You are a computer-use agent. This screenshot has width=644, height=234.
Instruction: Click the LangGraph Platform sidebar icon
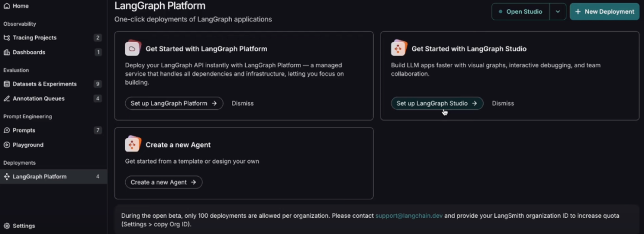point(7,177)
